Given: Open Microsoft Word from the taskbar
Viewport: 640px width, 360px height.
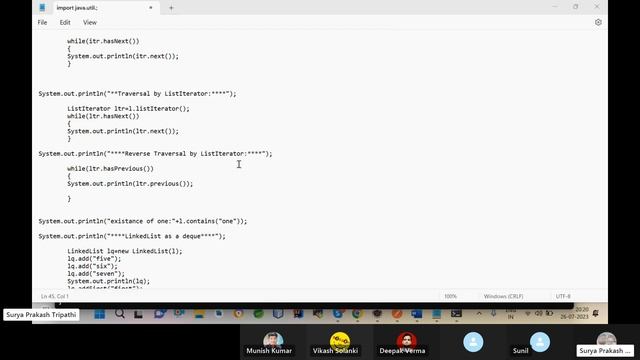Looking at the screenshot, I should (x=417, y=313).
